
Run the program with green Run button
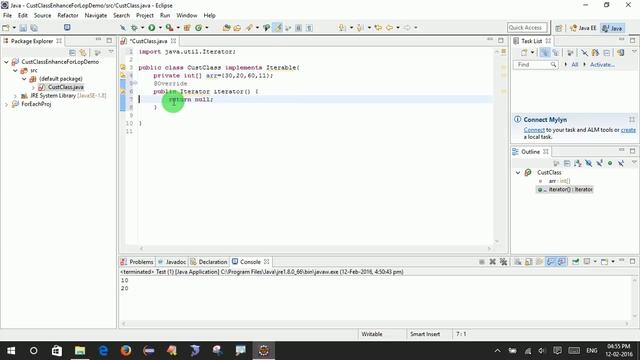click(151, 28)
